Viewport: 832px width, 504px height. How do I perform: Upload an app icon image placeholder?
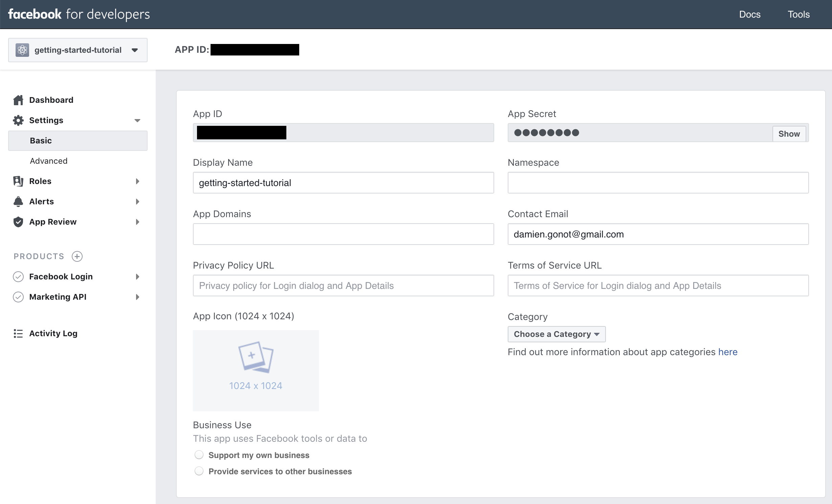[256, 370]
